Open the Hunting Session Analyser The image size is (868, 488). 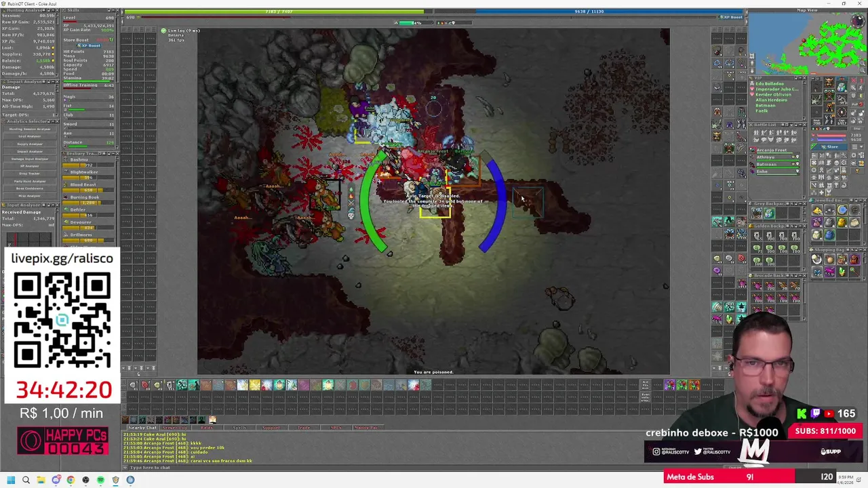30,129
